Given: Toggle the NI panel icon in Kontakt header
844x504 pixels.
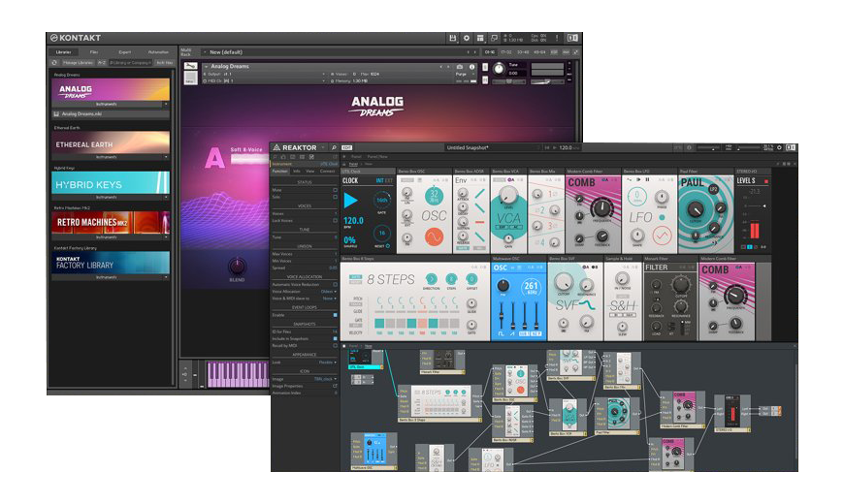Looking at the screenshot, I should tap(572, 38).
